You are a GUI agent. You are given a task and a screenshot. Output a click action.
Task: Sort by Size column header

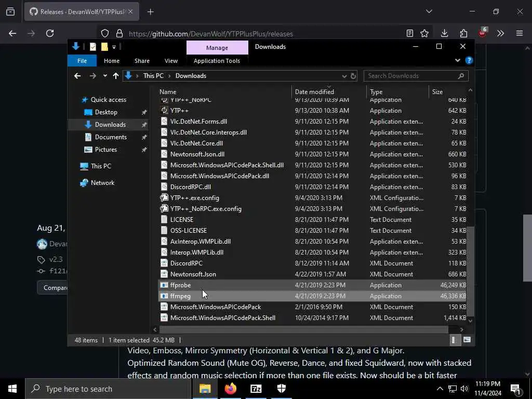[448, 91]
